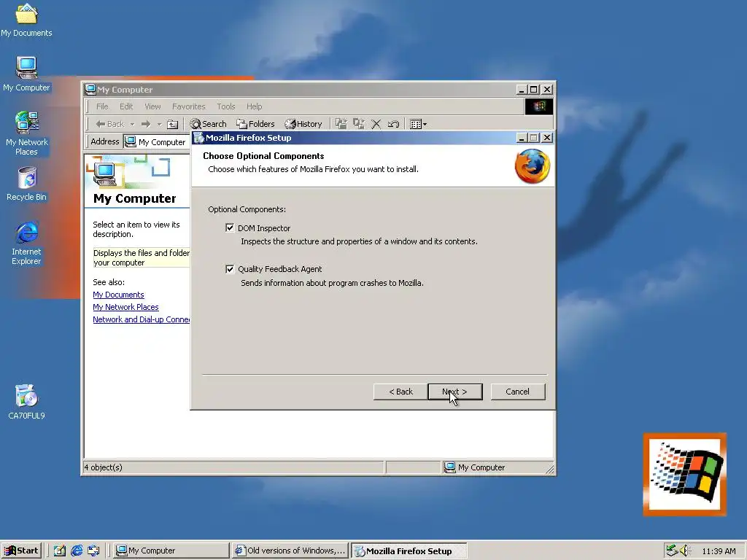Click the My Computer window title bar icon

[90, 90]
